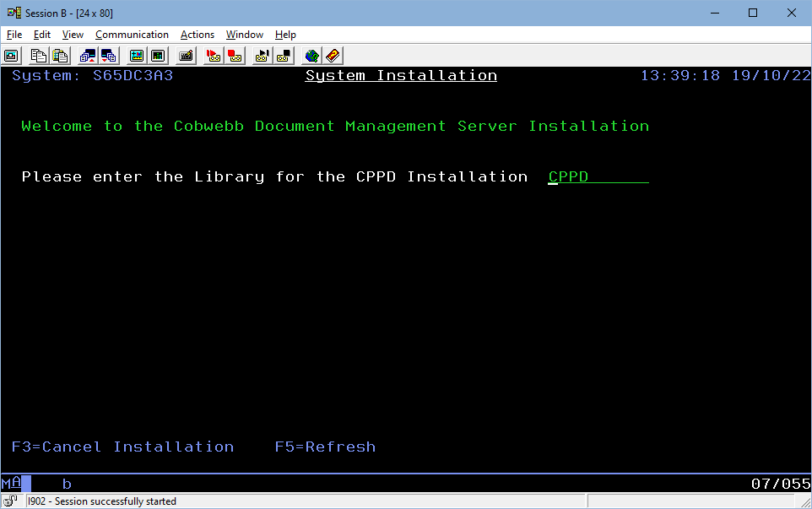Click the black Stop macro cassette icon
Viewport: 812px width, 509px height.
[284, 56]
